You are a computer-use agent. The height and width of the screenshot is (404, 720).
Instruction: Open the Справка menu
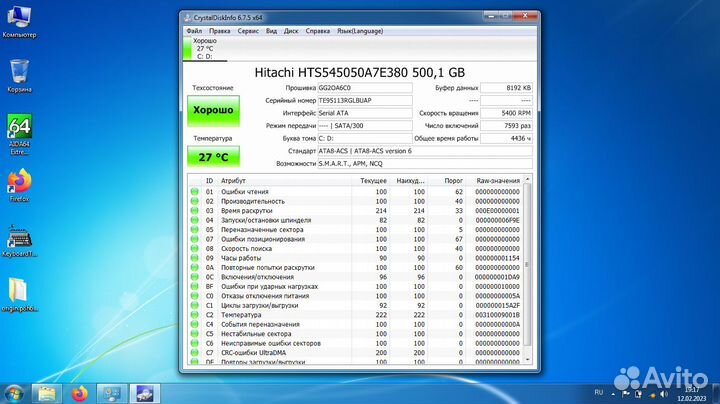pos(318,31)
